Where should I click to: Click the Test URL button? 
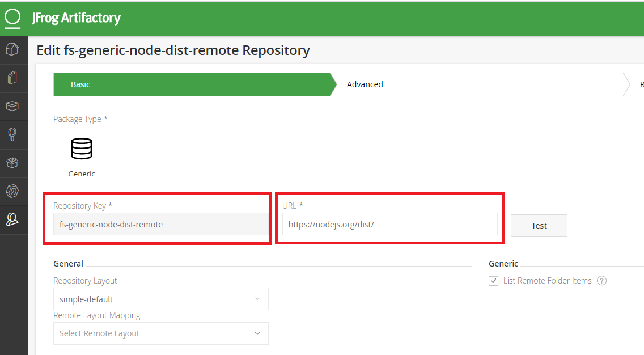pyautogui.click(x=539, y=226)
